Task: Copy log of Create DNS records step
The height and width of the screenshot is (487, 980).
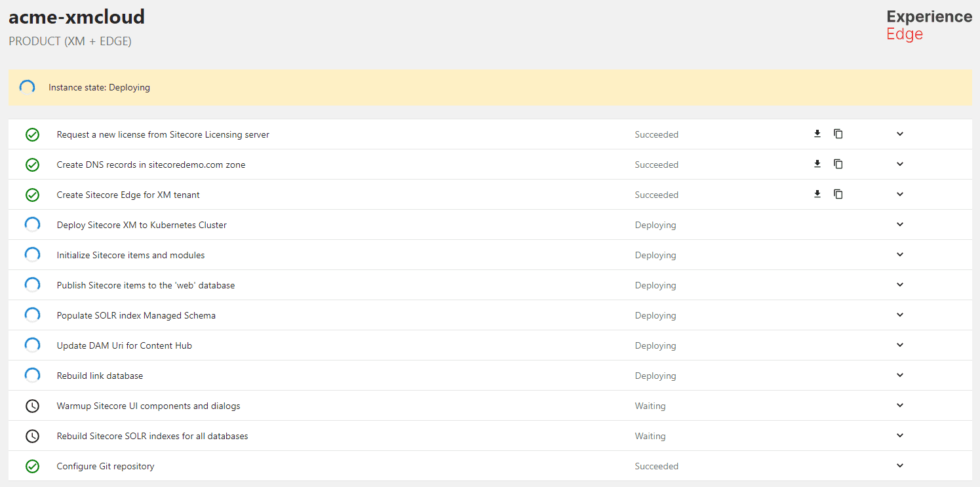Action: point(838,164)
